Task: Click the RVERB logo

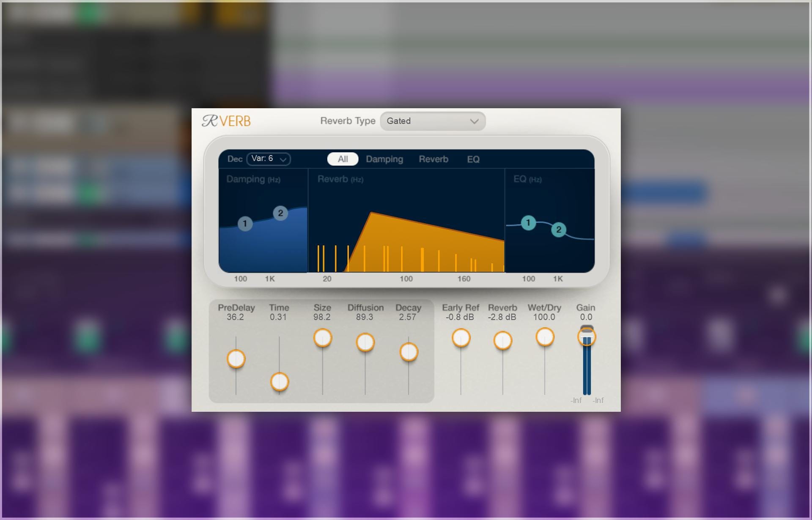Action: [226, 121]
